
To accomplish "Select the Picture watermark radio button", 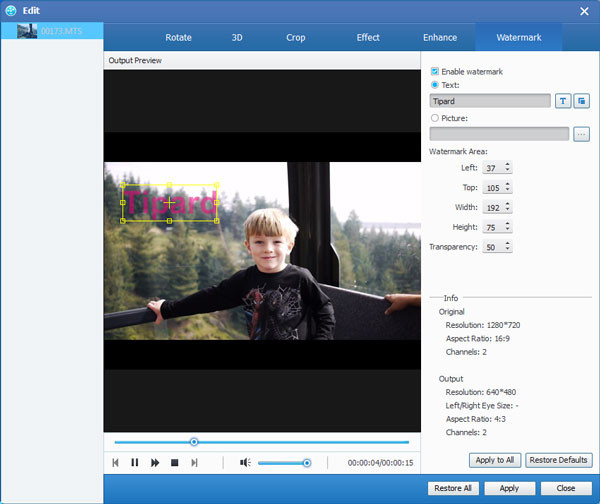I will pos(435,118).
